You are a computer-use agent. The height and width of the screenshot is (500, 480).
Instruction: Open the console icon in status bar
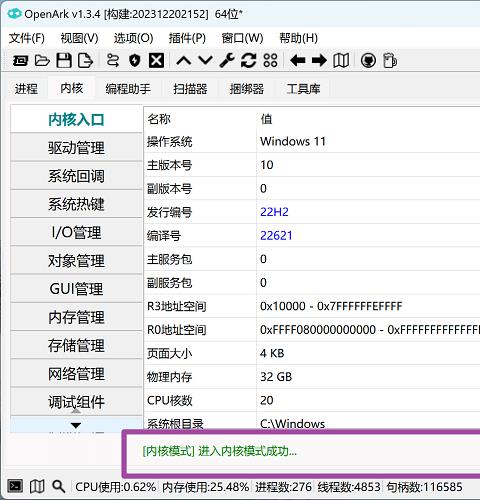pos(15,486)
